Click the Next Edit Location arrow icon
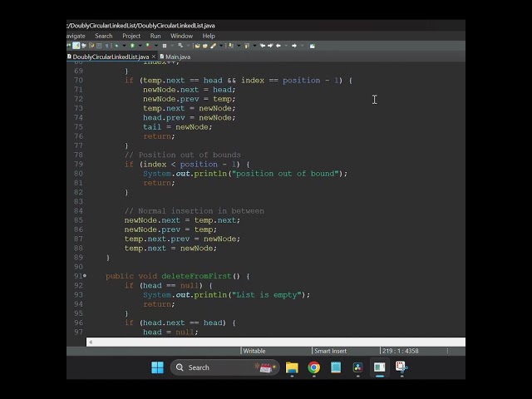Screen dimensions: 532x399 270,46
